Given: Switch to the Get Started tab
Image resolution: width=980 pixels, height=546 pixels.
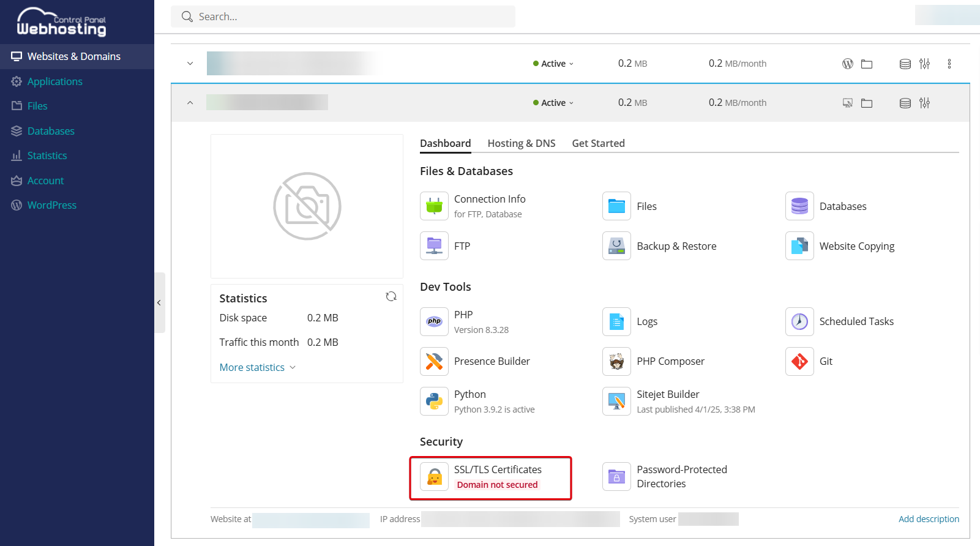Looking at the screenshot, I should coord(598,143).
